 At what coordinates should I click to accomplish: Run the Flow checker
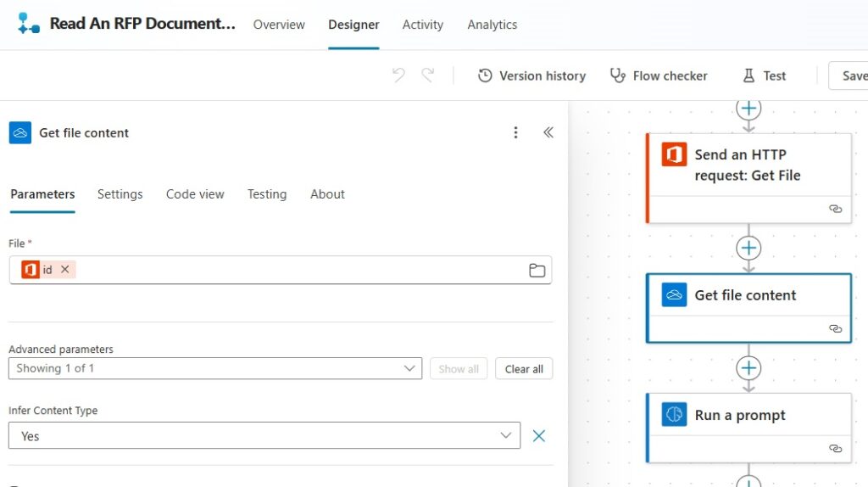(659, 76)
